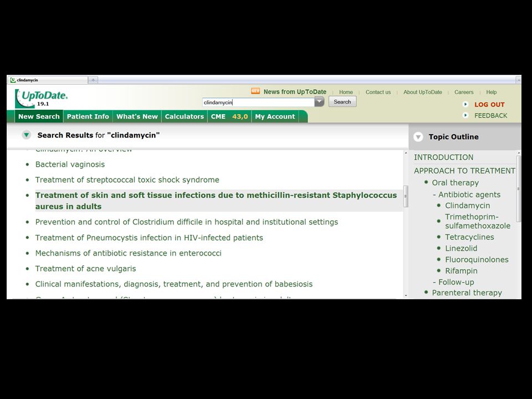Open the About UpToDate link
Image resolution: width=532 pixels, height=399 pixels.
[x=422, y=92]
